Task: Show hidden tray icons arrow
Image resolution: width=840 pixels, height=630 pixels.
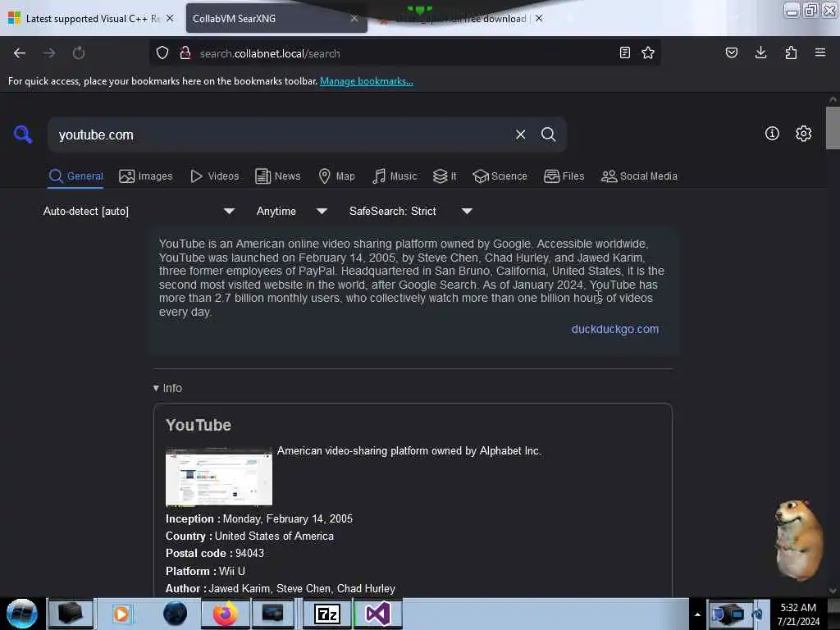Action: 697,614
